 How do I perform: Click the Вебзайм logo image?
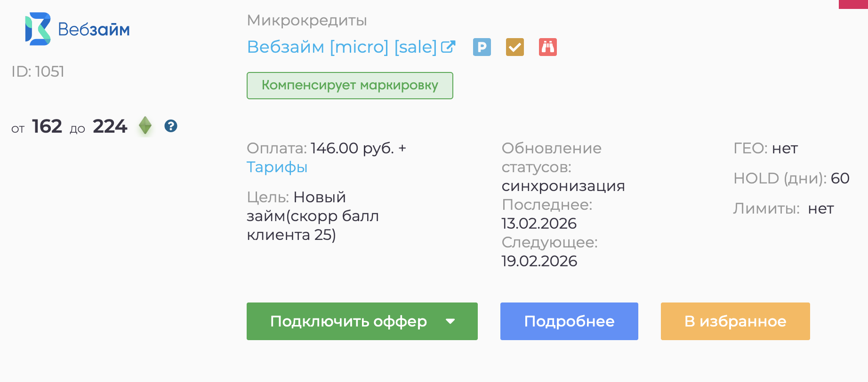tap(78, 29)
